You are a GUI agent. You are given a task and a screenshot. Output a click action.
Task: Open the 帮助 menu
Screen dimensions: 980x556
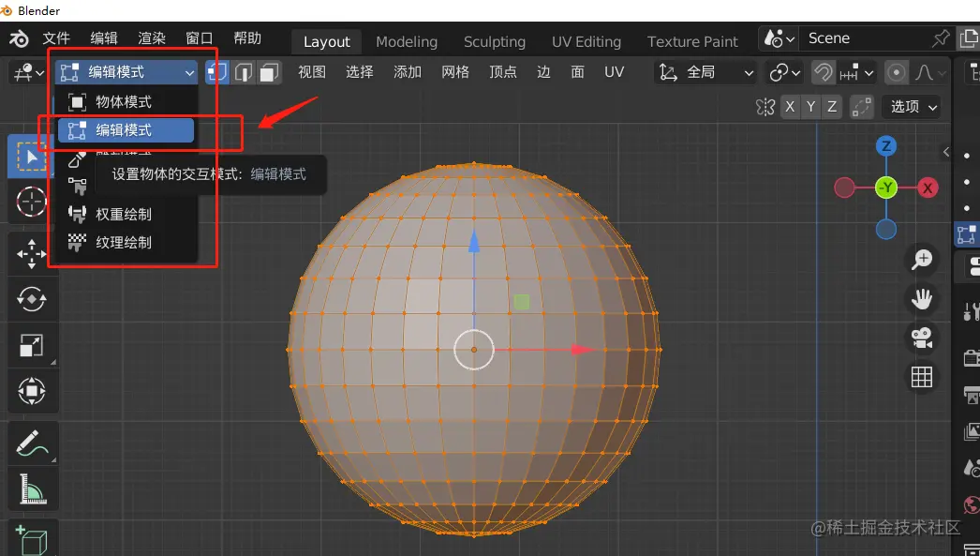pos(247,38)
